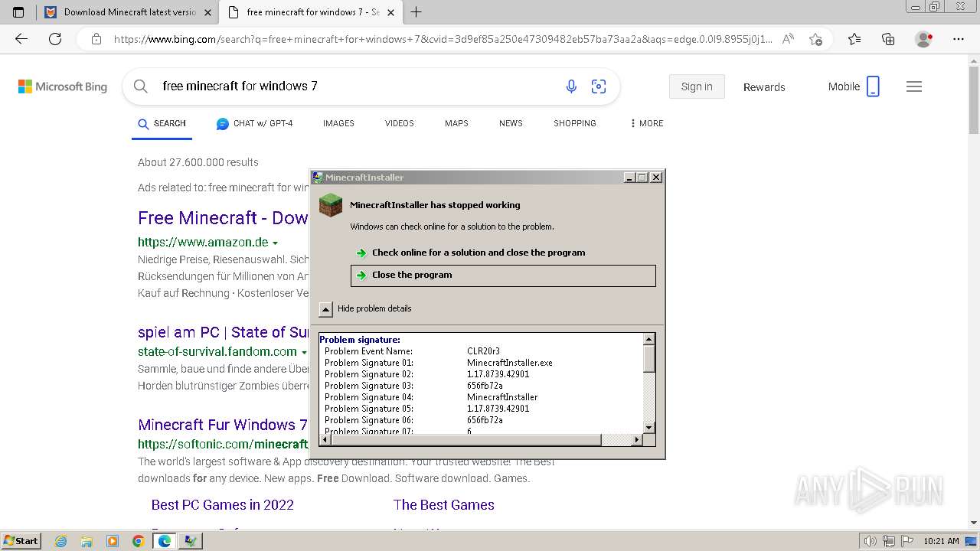
Task: Click the network tray icon
Action: (889, 541)
